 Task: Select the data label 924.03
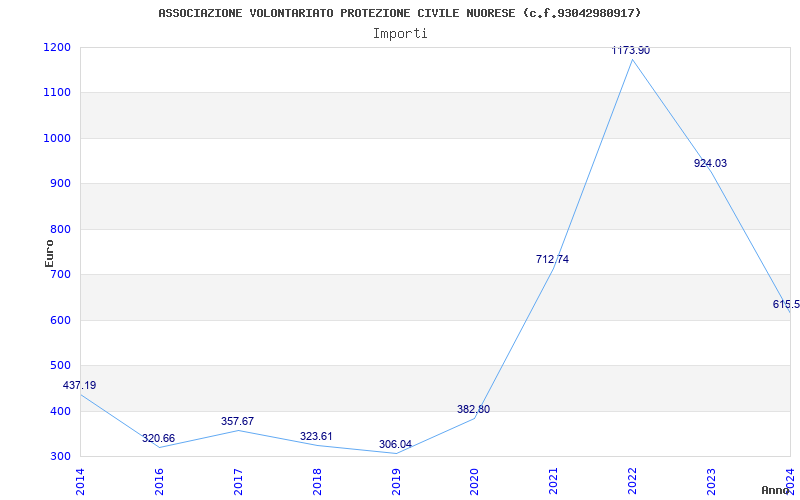(710, 163)
